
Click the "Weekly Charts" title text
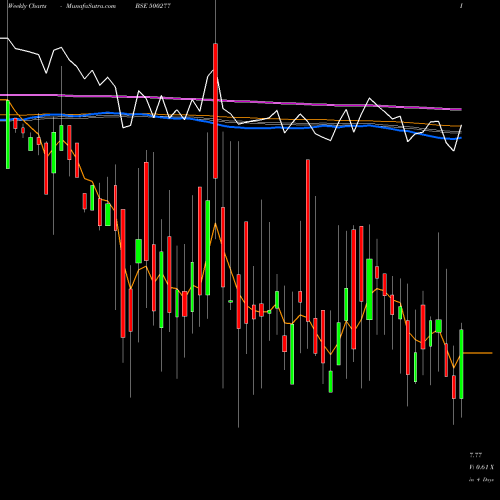[x=27, y=6]
